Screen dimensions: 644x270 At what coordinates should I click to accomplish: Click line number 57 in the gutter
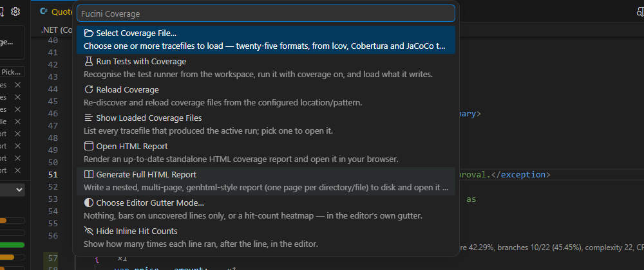[53, 258]
